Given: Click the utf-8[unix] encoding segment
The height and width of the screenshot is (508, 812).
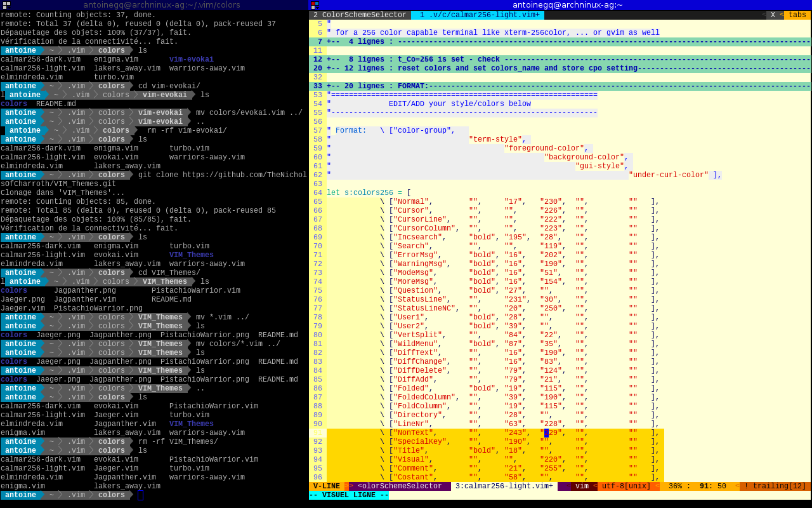Looking at the screenshot, I should tap(625, 486).
